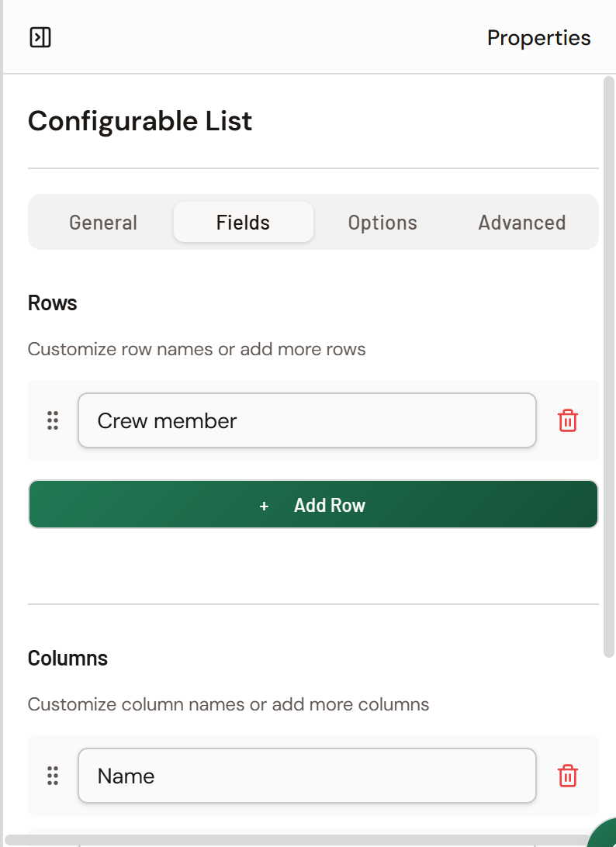Click the horizontal scrollbar at the bottom
The width and height of the screenshot is (616, 847).
click(x=296, y=841)
